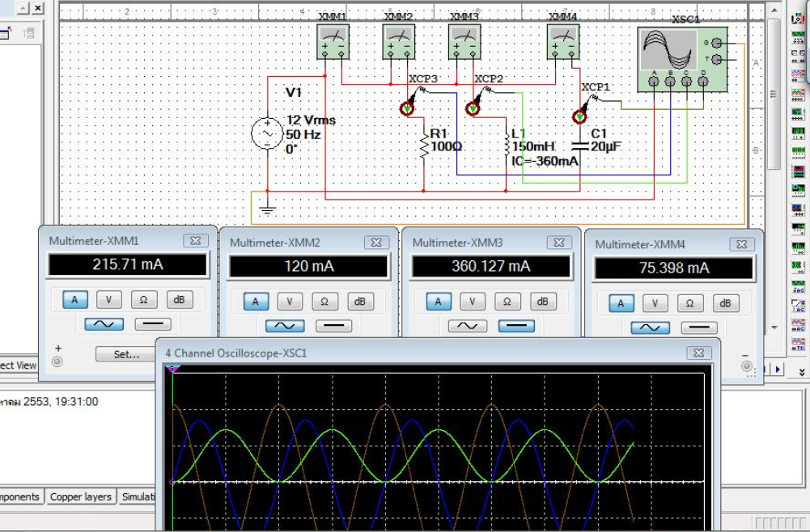Image resolution: width=810 pixels, height=532 pixels.
Task: Select the Wattmeter instrument icon
Action: 799,54
